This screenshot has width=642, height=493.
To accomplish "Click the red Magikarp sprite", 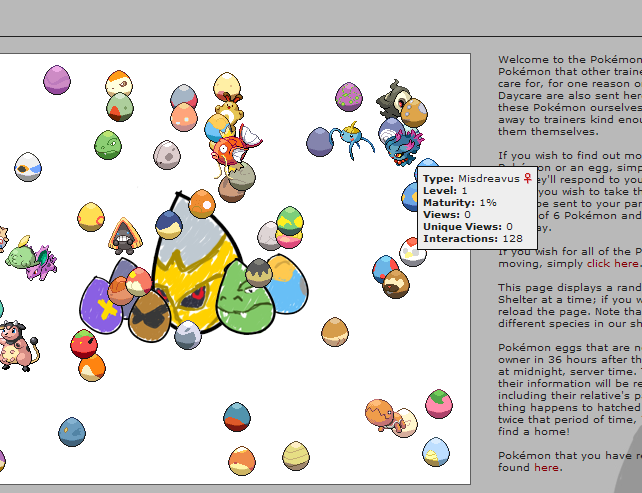I will [235, 149].
